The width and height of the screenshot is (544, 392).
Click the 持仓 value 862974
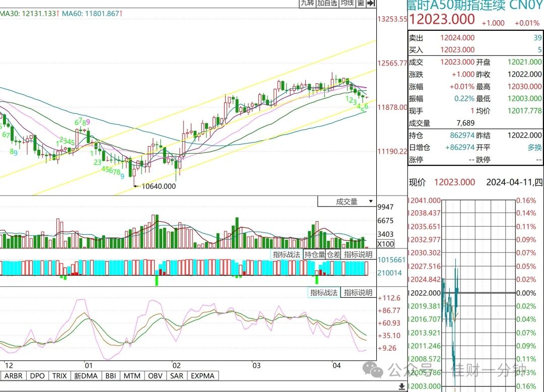(x=462, y=136)
